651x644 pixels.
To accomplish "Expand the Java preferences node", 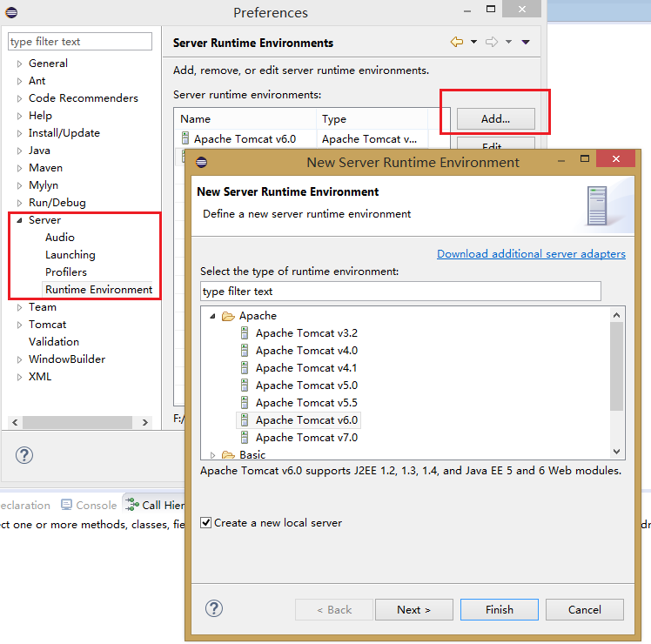I will pyautogui.click(x=19, y=151).
